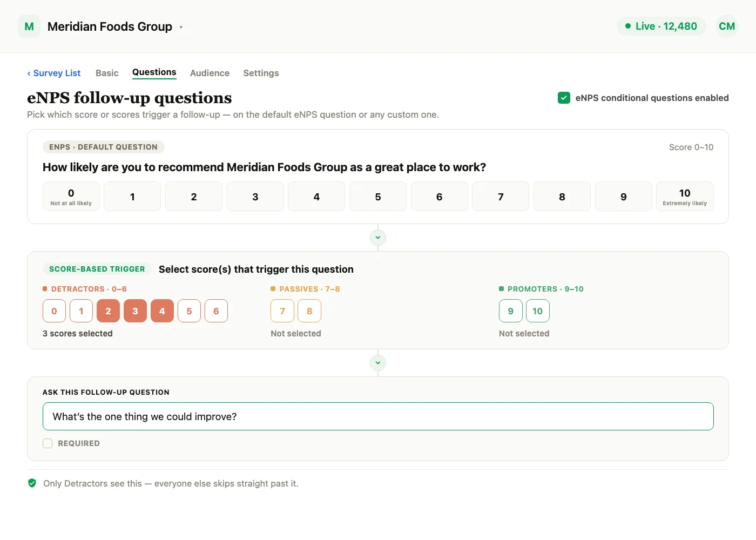Viewport: 756px width, 540px height.
Task: Deselect detractor score 3 trigger
Action: [135, 311]
